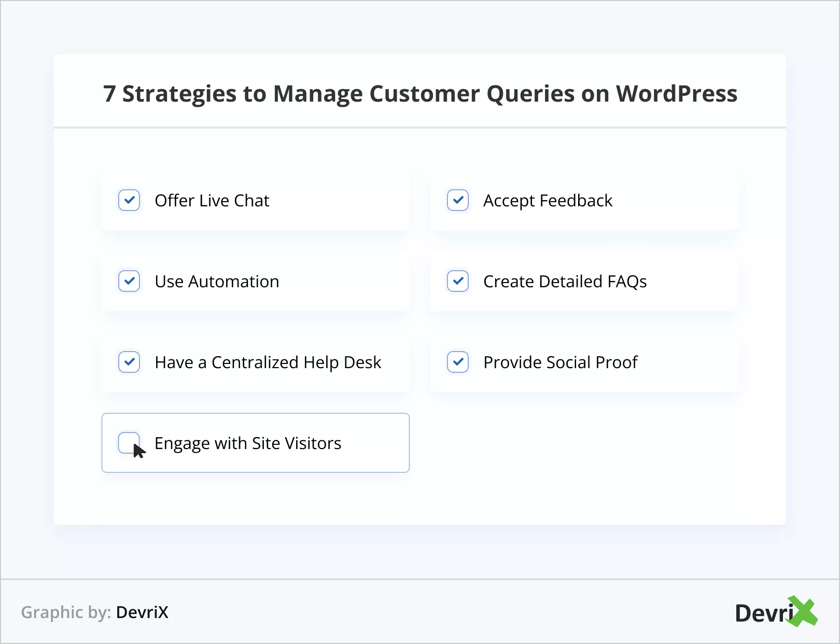840x644 pixels.
Task: Check the empty Engage with Site Visitors box
Action: [x=128, y=442]
